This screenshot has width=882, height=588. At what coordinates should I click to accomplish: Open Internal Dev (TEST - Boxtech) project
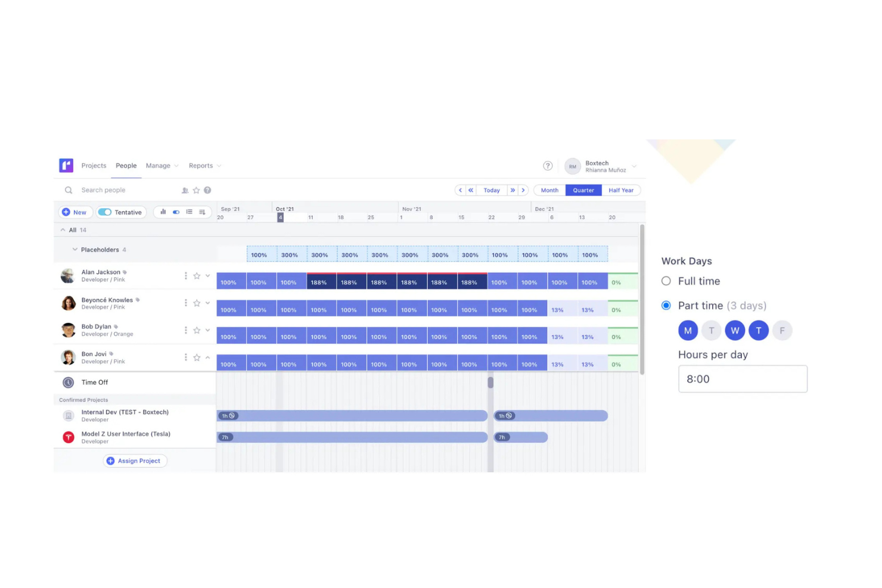coord(125,412)
